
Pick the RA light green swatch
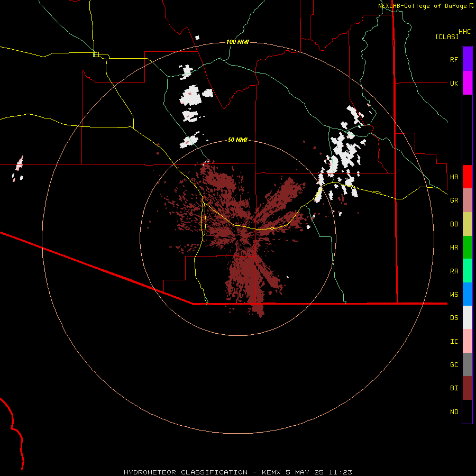coord(467,271)
